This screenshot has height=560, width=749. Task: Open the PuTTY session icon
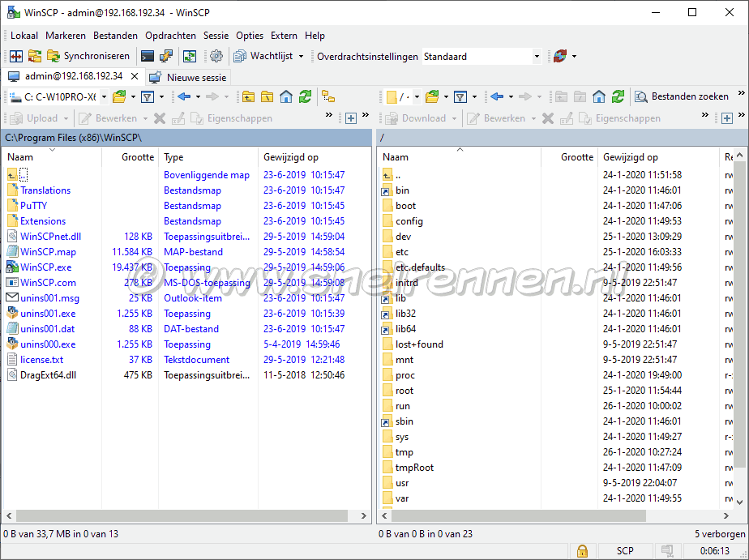[x=166, y=57]
